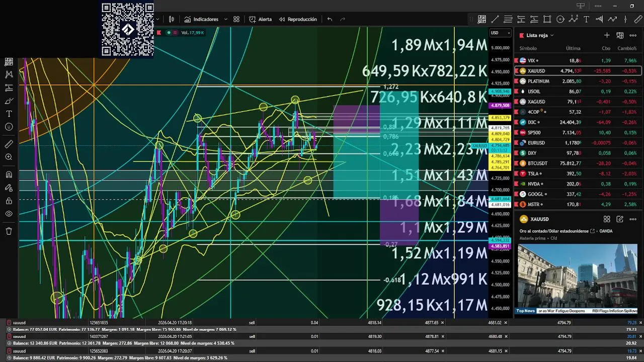Open Indicadores menu
The width and height of the screenshot is (644, 362).
(x=201, y=19)
